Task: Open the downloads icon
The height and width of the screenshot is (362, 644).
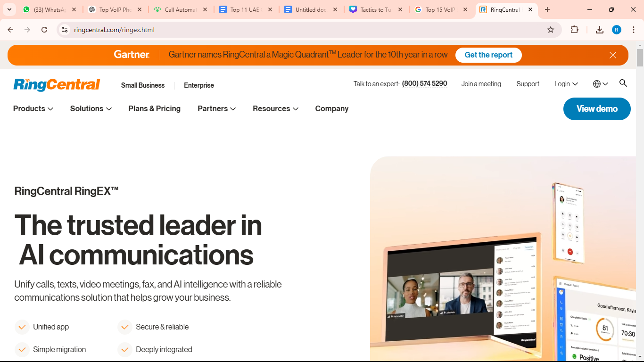Action: tap(599, 29)
